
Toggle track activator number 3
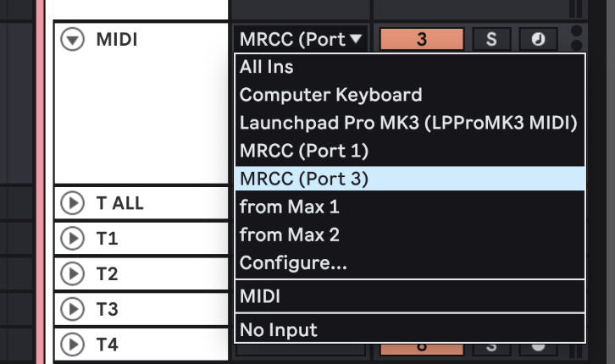click(x=422, y=39)
